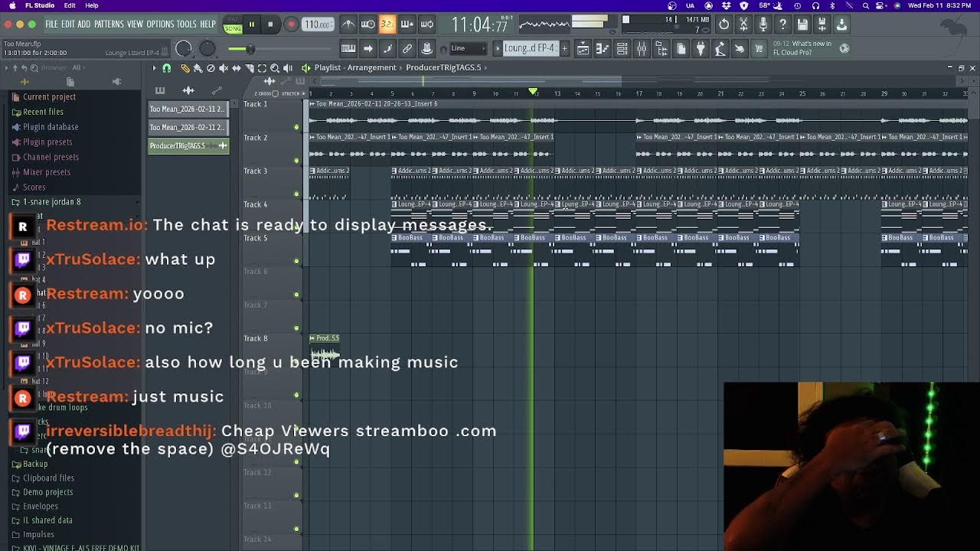Toggle the Playlist snap magnet
This screenshot has height=551, width=980.
pyautogui.click(x=166, y=68)
